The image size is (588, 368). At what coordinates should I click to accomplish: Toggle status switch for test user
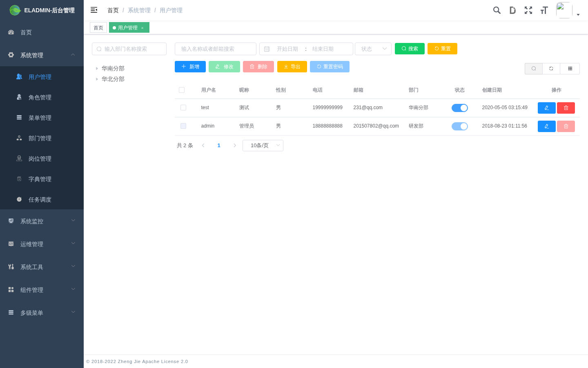[x=460, y=108]
